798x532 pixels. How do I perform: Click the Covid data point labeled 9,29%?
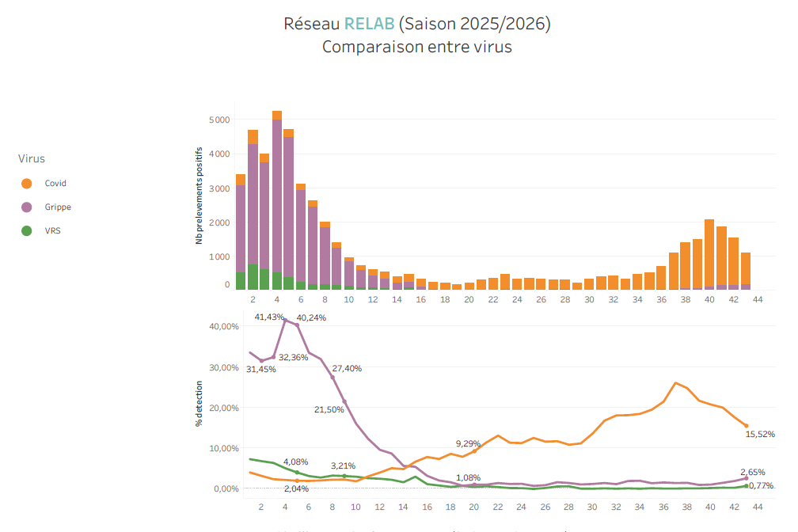pos(475,450)
